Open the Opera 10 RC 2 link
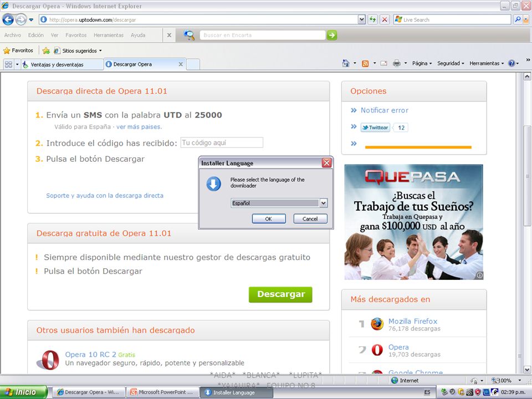 90,355
